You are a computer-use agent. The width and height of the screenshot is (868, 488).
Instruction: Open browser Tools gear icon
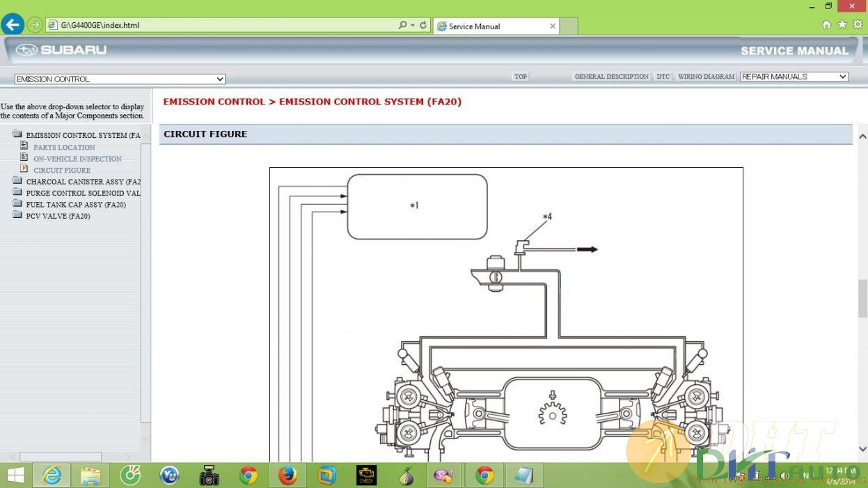tap(858, 24)
